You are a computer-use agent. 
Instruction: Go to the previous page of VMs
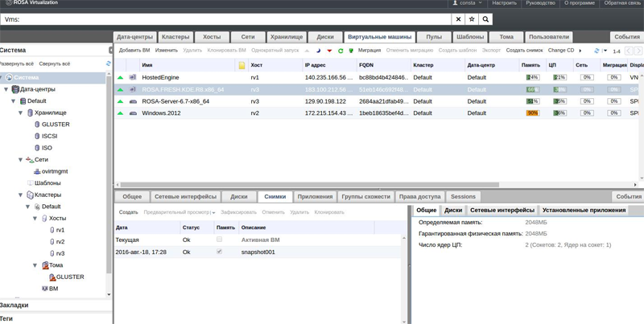(629, 51)
